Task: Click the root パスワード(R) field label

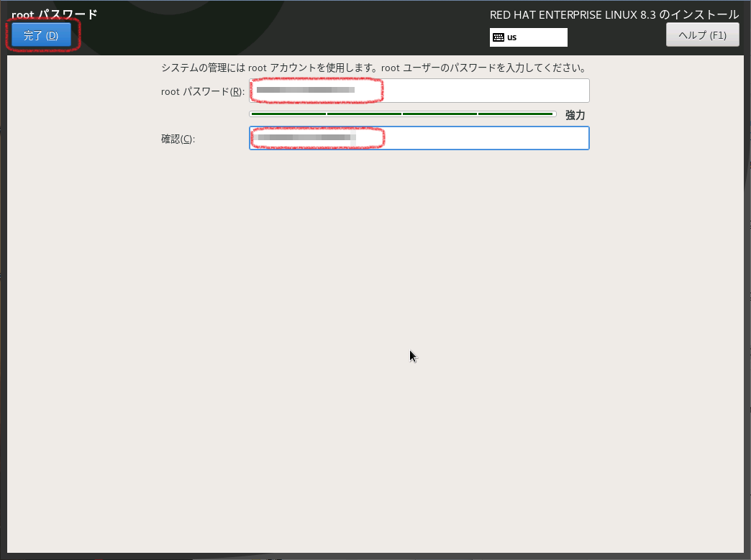Action: click(203, 91)
